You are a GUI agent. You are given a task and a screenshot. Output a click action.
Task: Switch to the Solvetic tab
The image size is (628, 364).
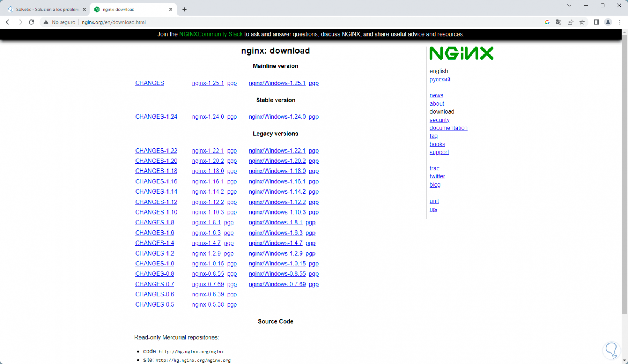click(46, 10)
